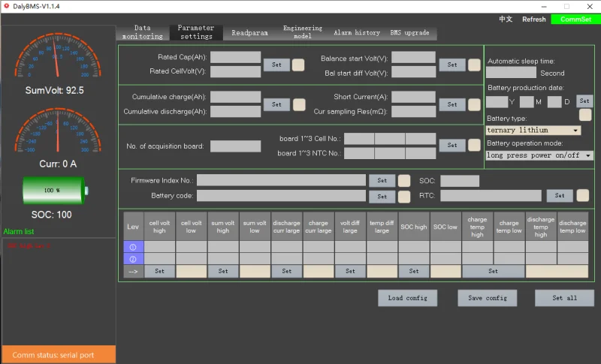Toggle the status box beside RTC Set

pos(582,195)
